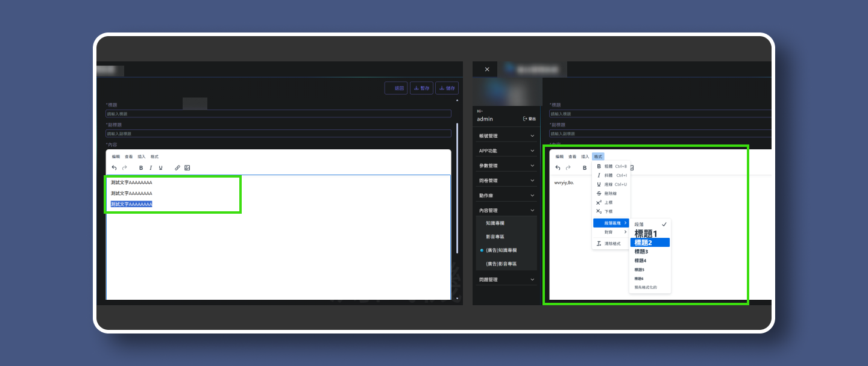Click the 暫存 draft button

coord(421,88)
